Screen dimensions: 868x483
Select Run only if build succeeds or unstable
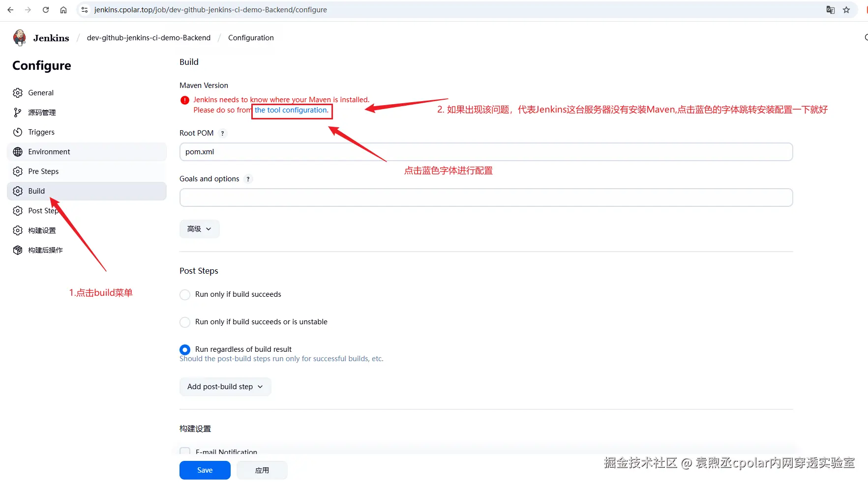click(185, 322)
